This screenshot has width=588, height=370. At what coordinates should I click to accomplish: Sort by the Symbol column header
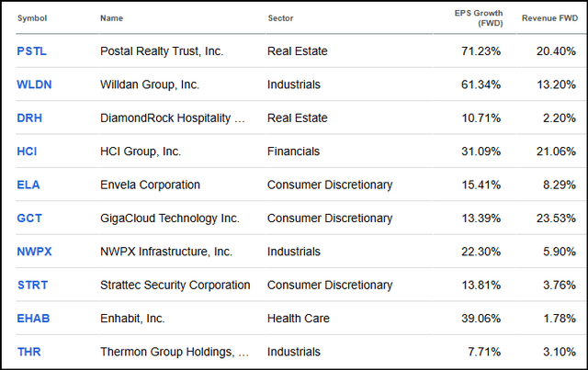(x=32, y=18)
